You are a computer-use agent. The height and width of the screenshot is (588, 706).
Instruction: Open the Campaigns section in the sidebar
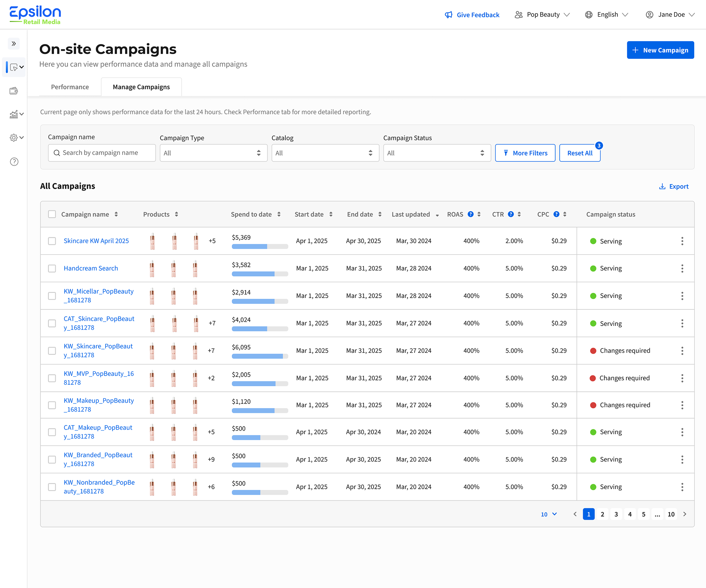14,67
